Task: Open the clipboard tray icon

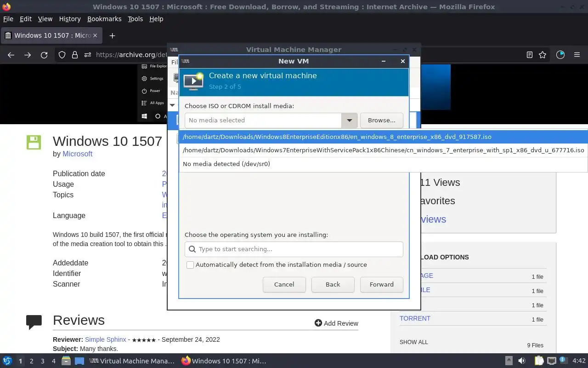Action: [x=539, y=361]
